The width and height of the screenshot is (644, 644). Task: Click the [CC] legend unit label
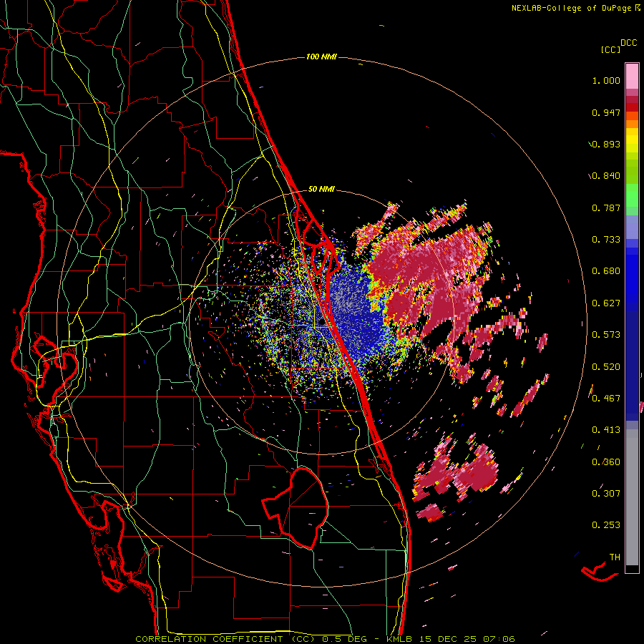tap(610, 49)
